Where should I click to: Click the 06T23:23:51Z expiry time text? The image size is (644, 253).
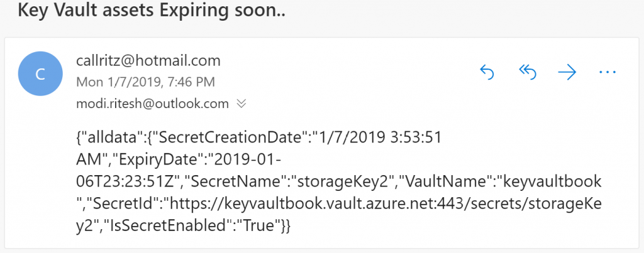coord(131,182)
